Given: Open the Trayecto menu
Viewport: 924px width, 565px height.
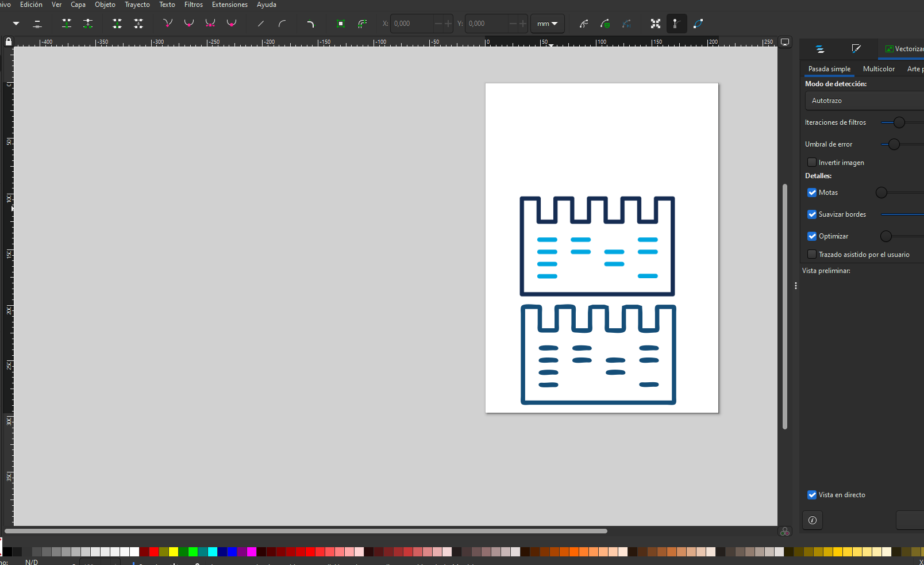Looking at the screenshot, I should click(x=137, y=5).
